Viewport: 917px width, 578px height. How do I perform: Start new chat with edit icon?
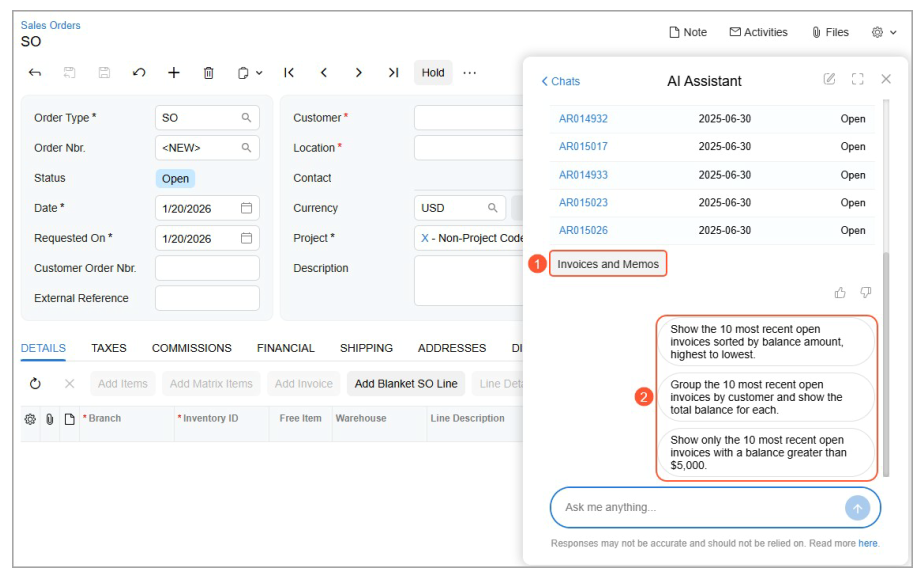pos(829,79)
